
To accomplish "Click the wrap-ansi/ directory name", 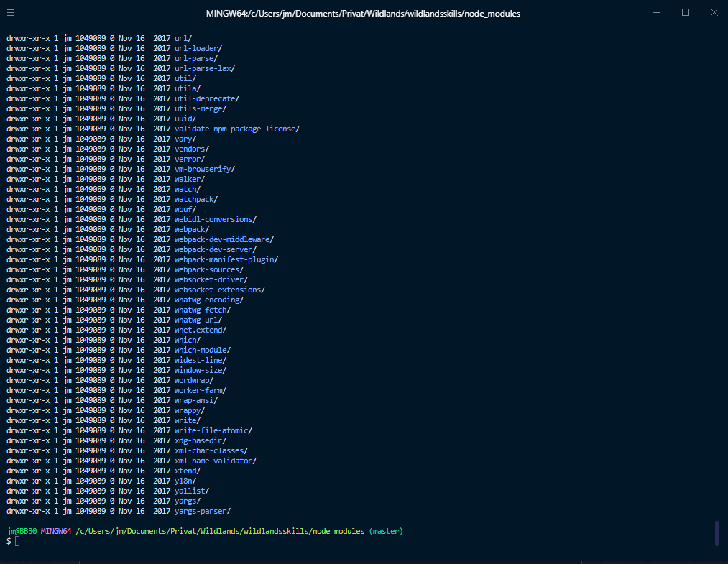I will click(x=196, y=400).
